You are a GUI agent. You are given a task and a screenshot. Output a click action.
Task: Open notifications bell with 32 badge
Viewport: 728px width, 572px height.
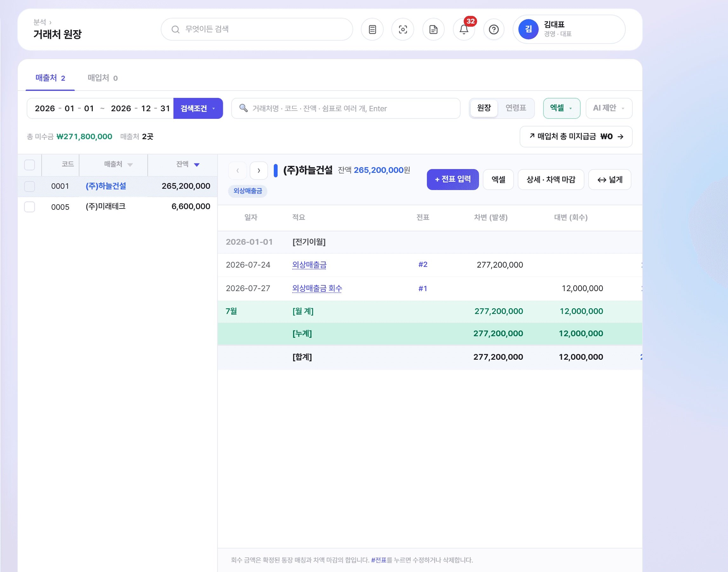(464, 30)
